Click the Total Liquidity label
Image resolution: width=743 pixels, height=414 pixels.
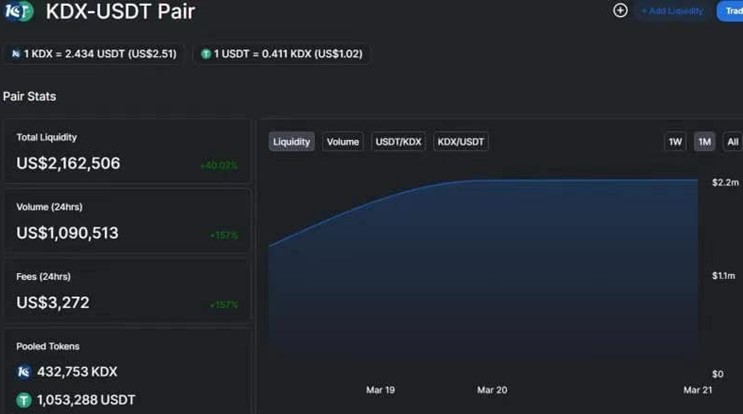tap(46, 137)
